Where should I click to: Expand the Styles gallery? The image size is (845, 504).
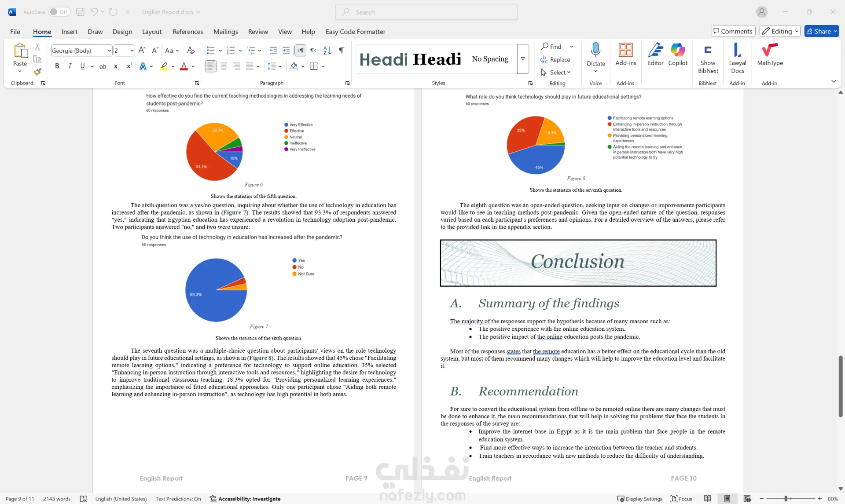point(523,58)
